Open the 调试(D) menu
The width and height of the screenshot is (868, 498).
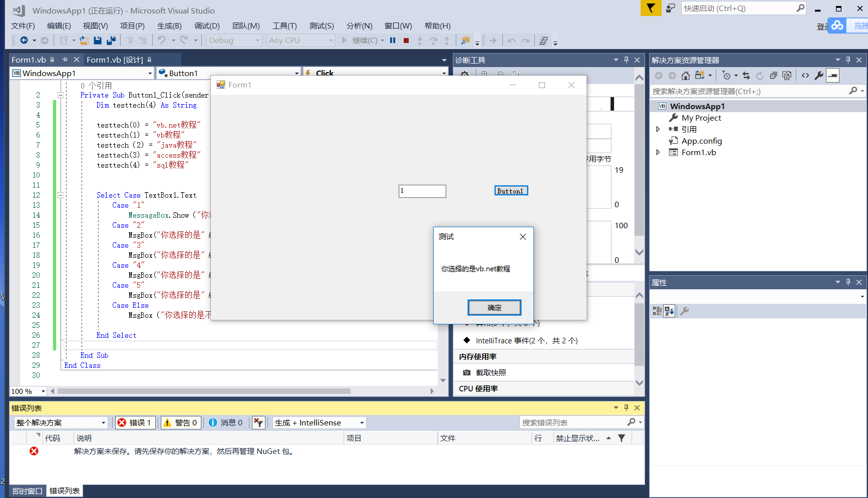[x=207, y=26]
